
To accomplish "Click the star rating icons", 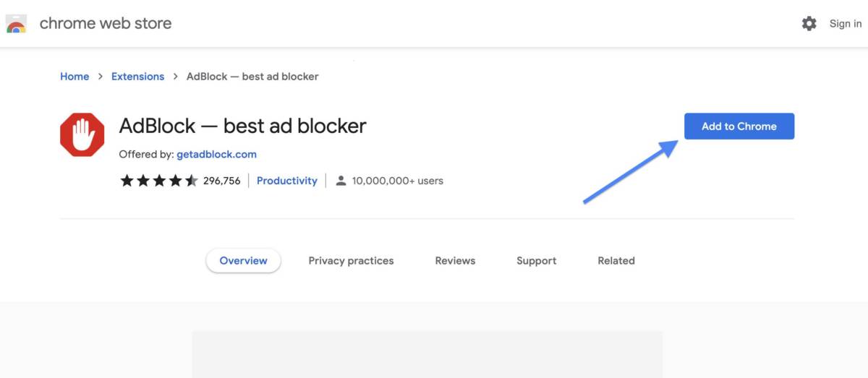I will [x=159, y=181].
